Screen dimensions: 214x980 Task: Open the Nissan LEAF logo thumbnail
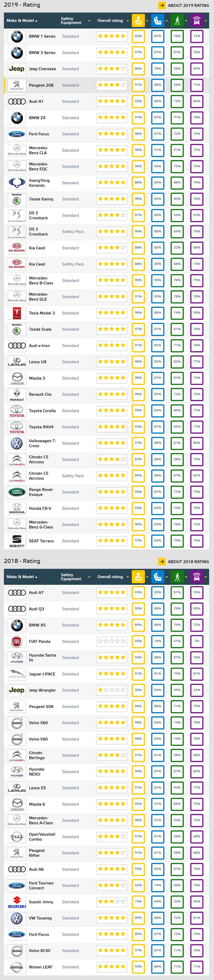17,967
